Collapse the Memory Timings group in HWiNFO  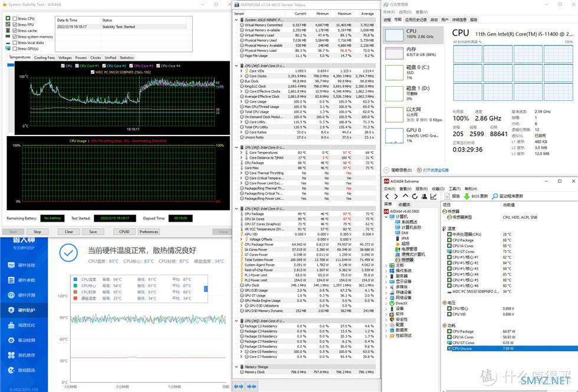tap(237, 367)
